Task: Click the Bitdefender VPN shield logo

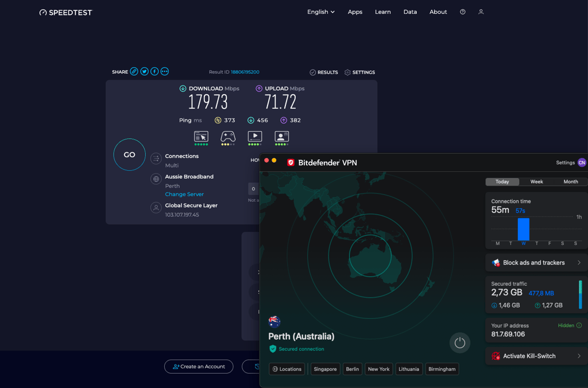Action: tap(291, 163)
